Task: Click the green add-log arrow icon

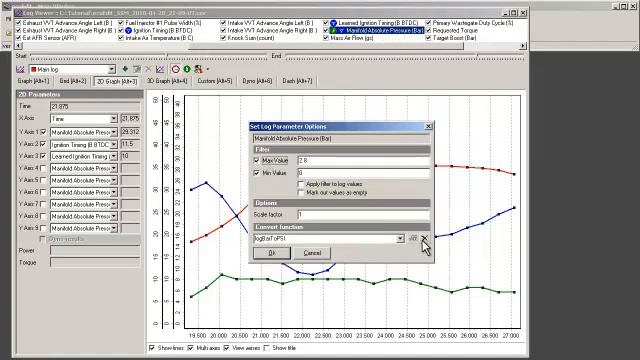Action: tap(125, 69)
